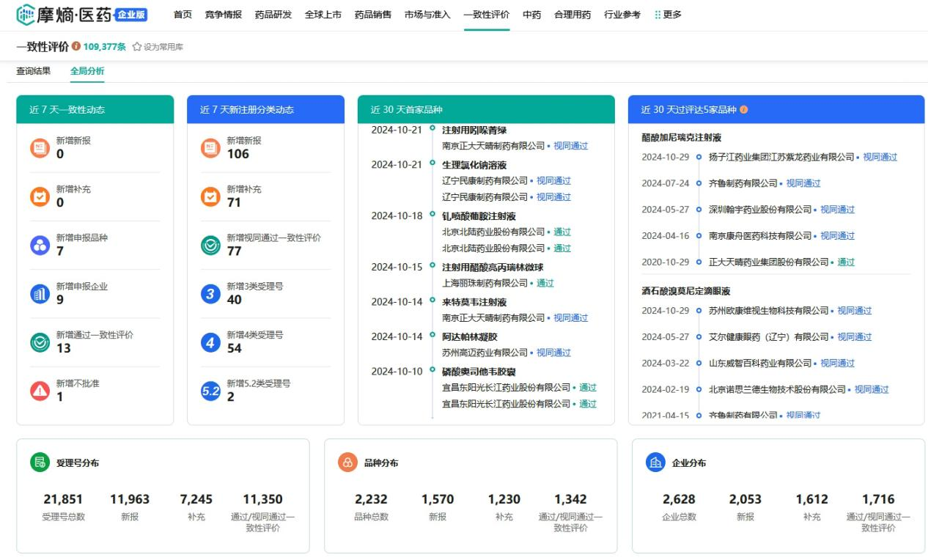Viewport: 928px width, 560px height.
Task: Click the 企业分布 blue building icon
Action: [655, 463]
